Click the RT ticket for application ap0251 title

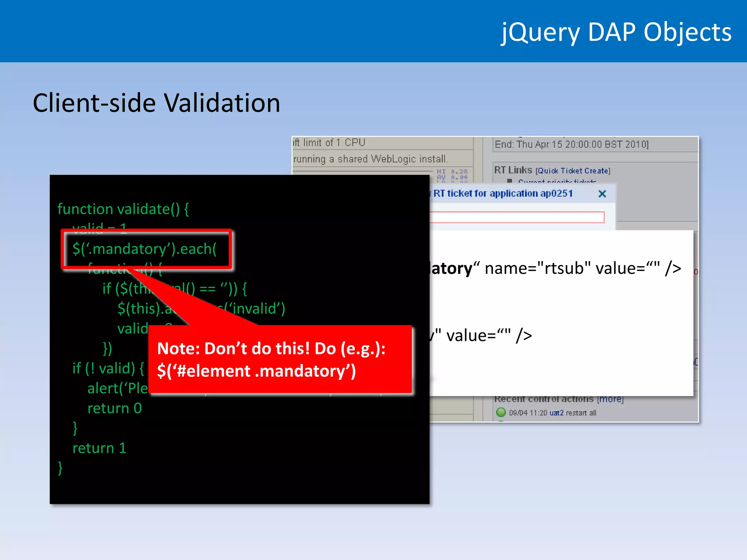[x=503, y=193]
